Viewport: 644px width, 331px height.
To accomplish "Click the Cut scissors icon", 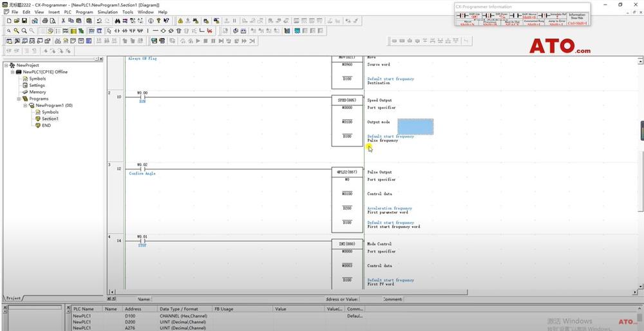I will point(62,21).
